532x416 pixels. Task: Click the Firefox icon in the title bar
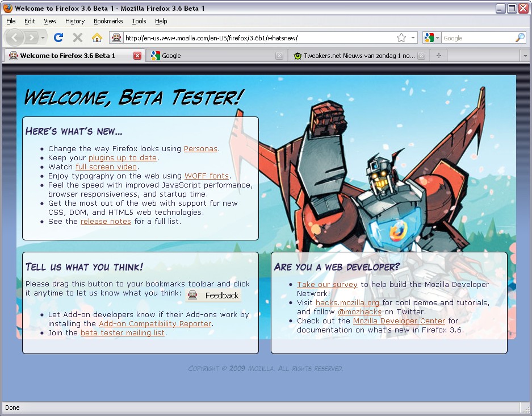(x=8, y=8)
